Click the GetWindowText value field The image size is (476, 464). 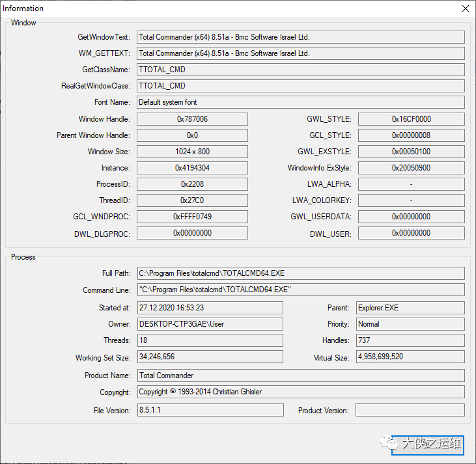(301, 37)
